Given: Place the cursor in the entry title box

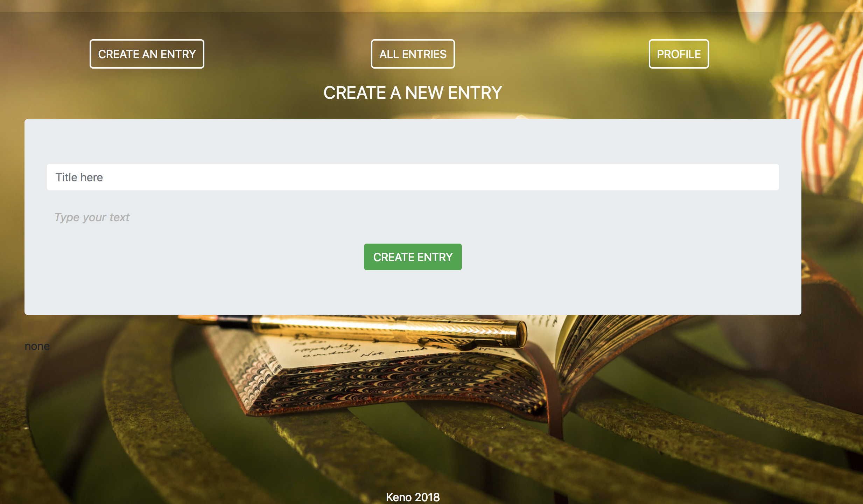Looking at the screenshot, I should click(x=413, y=177).
